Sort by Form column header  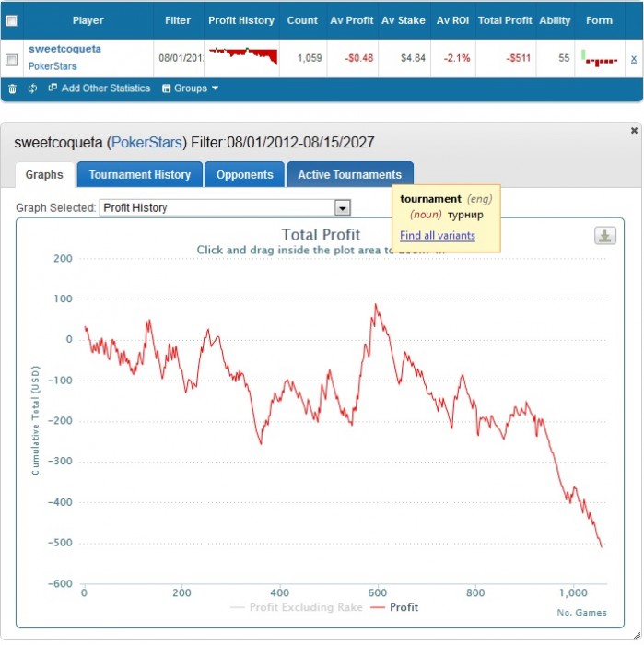(599, 20)
